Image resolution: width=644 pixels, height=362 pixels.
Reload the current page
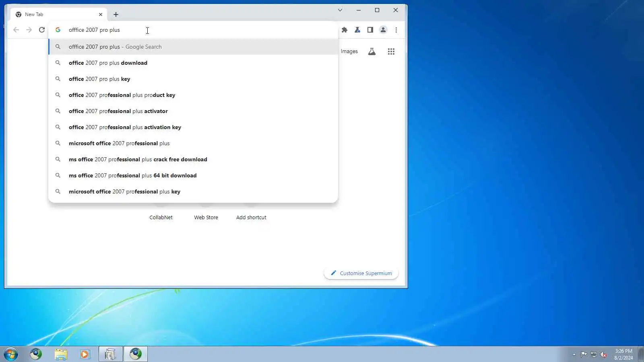click(42, 30)
